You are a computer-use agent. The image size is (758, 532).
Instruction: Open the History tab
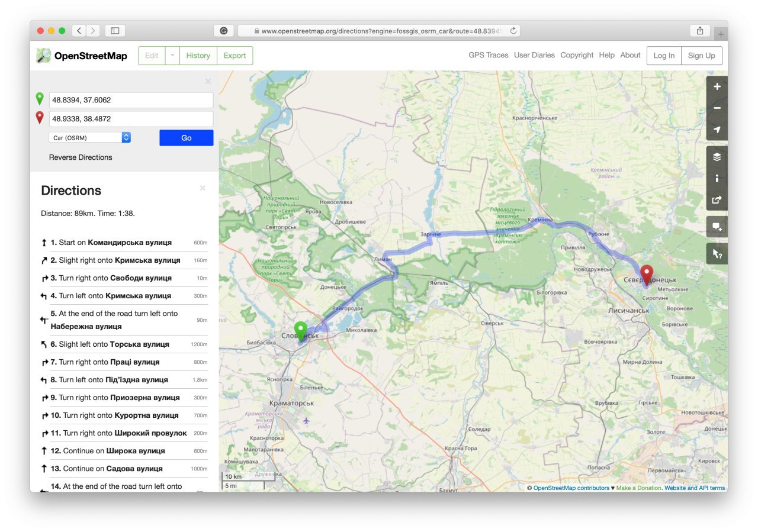point(198,56)
